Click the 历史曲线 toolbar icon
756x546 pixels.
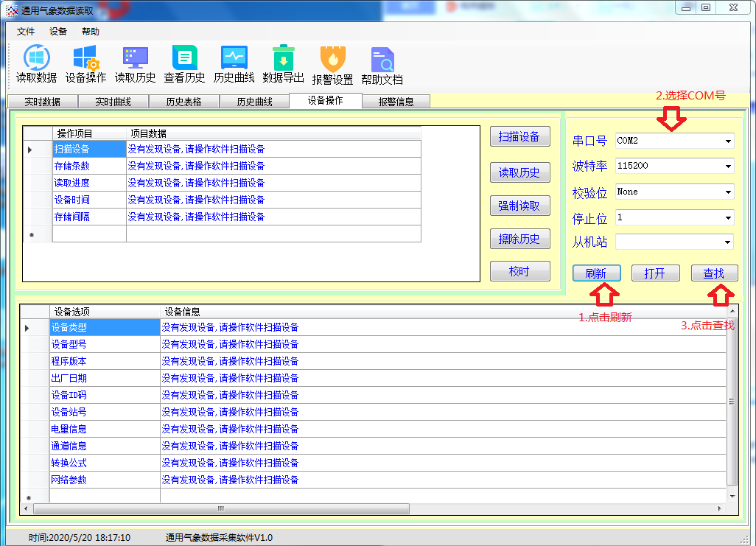point(234,58)
